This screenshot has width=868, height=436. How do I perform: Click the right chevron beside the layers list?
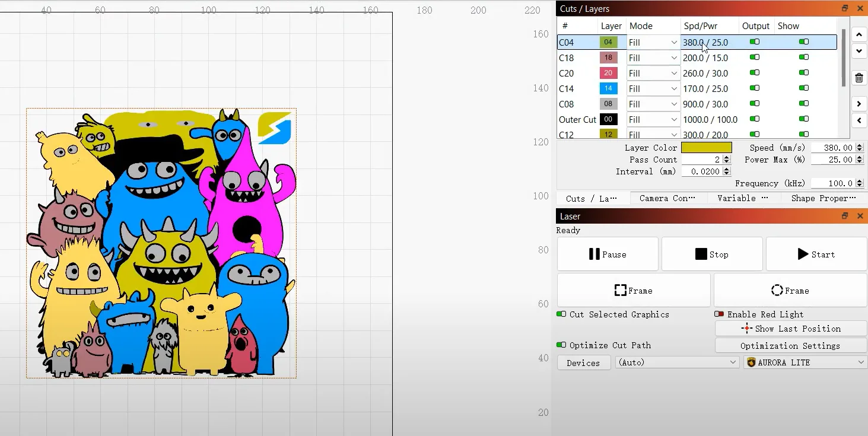point(859,104)
